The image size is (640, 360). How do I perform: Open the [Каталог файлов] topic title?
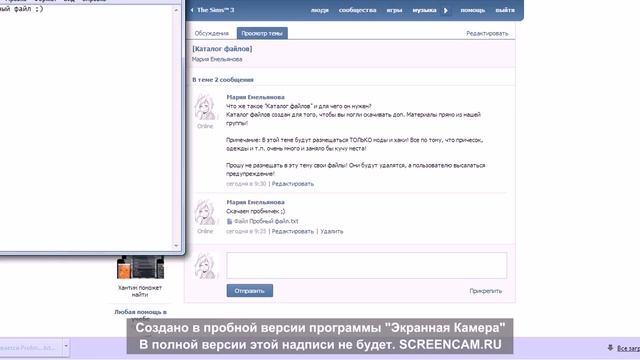tap(222, 49)
